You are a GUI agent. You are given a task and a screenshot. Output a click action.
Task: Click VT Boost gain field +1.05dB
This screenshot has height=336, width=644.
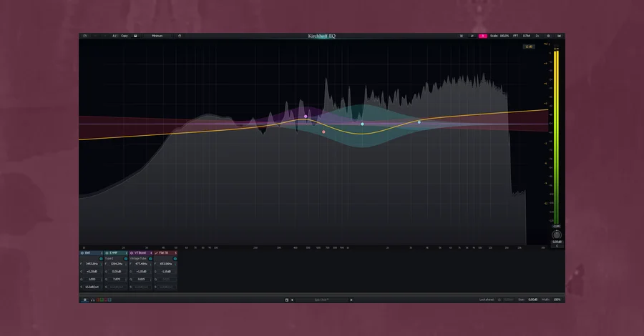coord(141,272)
